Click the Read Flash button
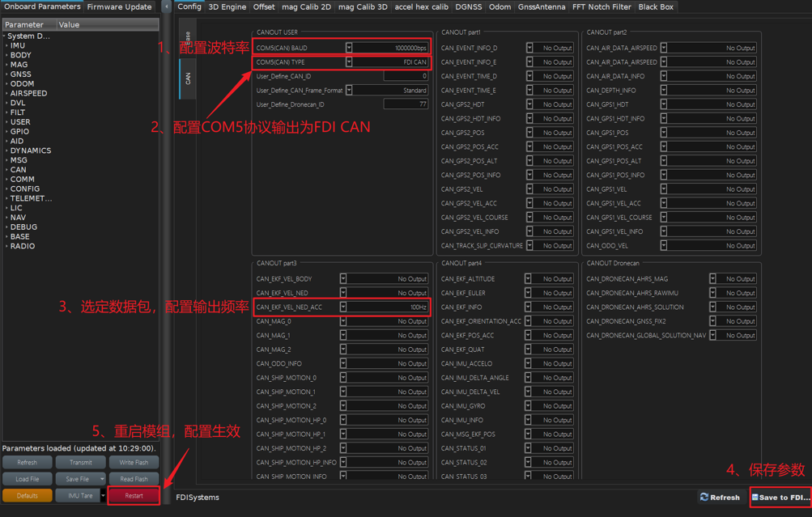This screenshot has height=517, width=812. click(134, 479)
